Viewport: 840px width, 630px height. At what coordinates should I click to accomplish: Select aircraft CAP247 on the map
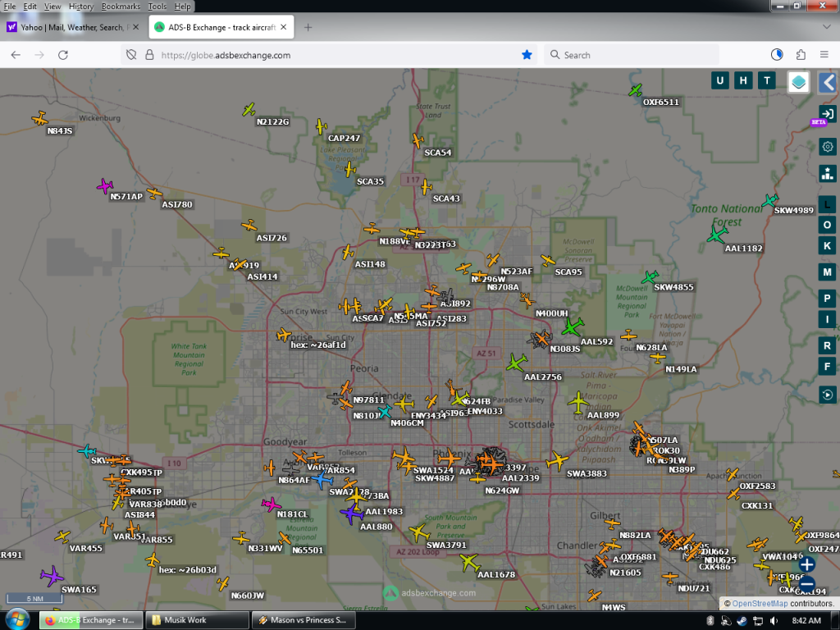coord(321,126)
